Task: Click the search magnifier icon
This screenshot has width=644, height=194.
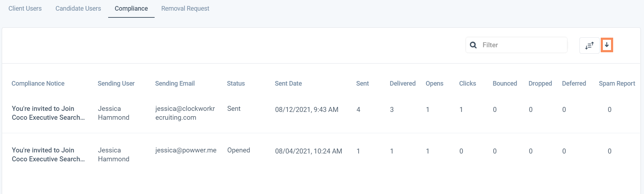Action: point(473,45)
